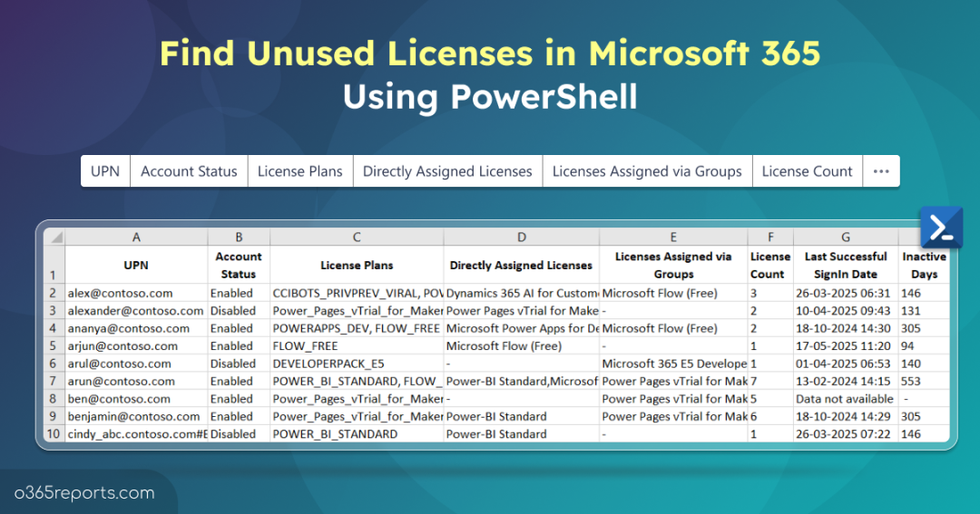Select column G header

click(x=846, y=237)
